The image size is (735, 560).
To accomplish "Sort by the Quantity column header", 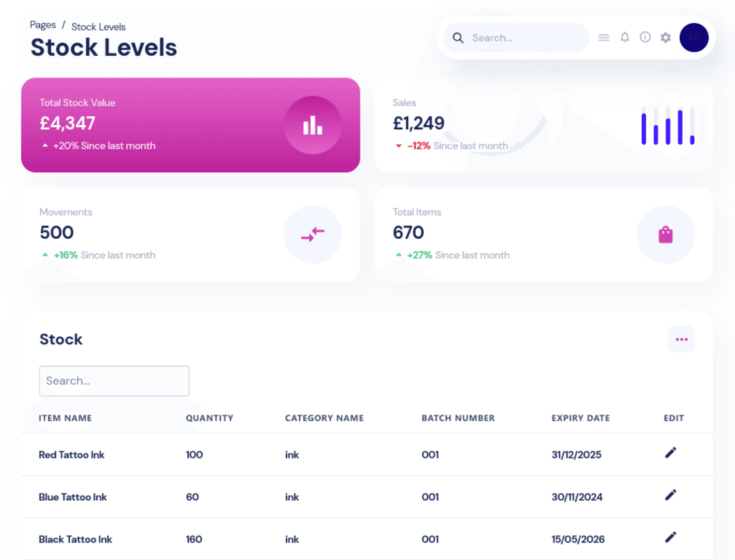I will [x=210, y=418].
